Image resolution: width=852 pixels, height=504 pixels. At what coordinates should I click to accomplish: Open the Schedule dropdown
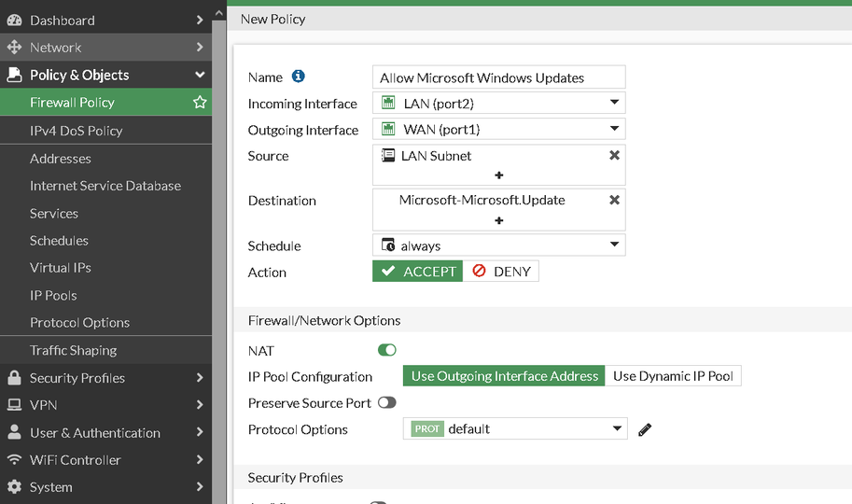(x=498, y=246)
